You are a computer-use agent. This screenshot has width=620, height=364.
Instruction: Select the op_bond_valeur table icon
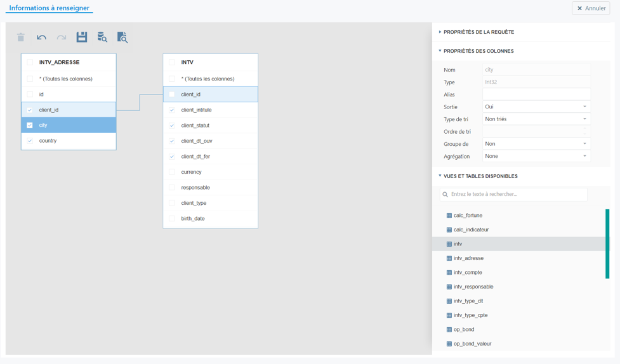(x=449, y=344)
